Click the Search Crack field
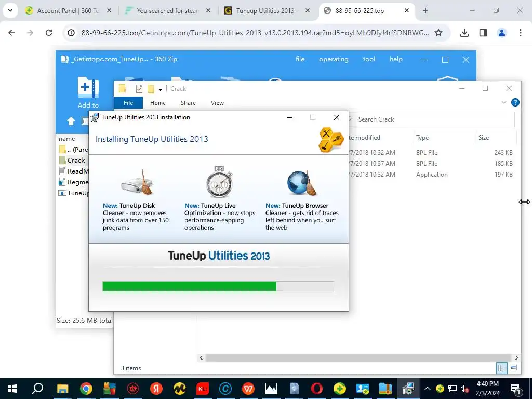Image resolution: width=532 pixels, height=399 pixels. [431, 119]
